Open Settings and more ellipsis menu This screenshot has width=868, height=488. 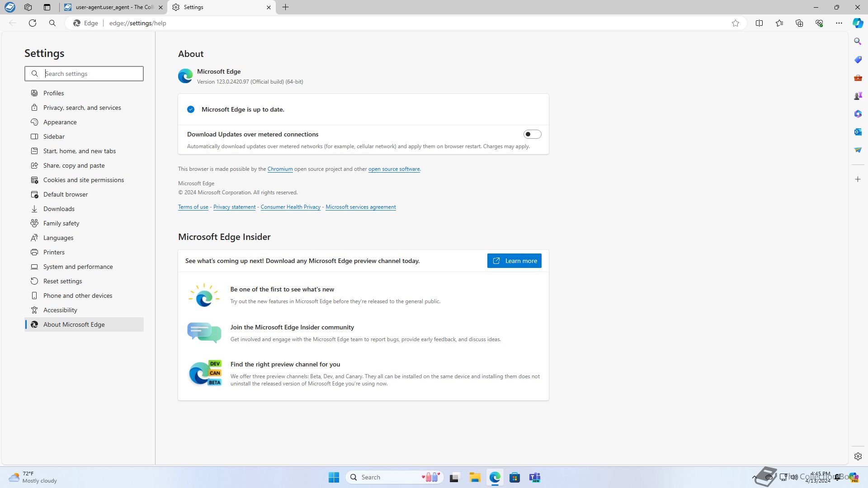tap(839, 23)
